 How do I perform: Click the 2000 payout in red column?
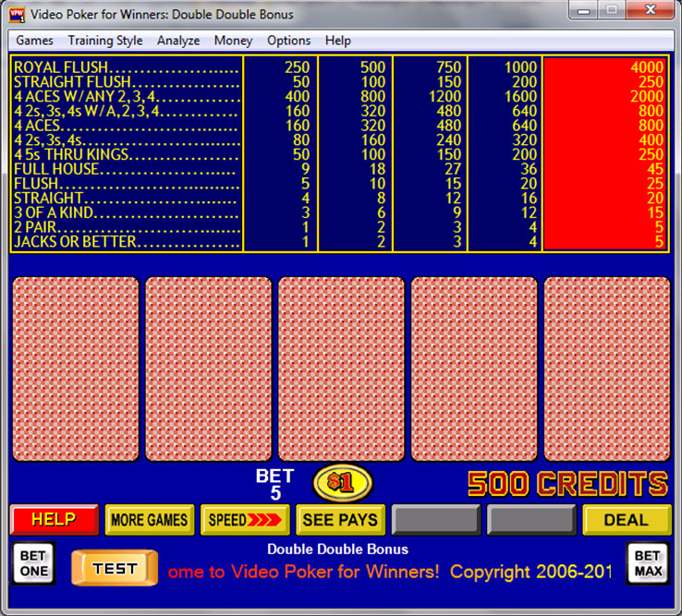click(x=647, y=96)
